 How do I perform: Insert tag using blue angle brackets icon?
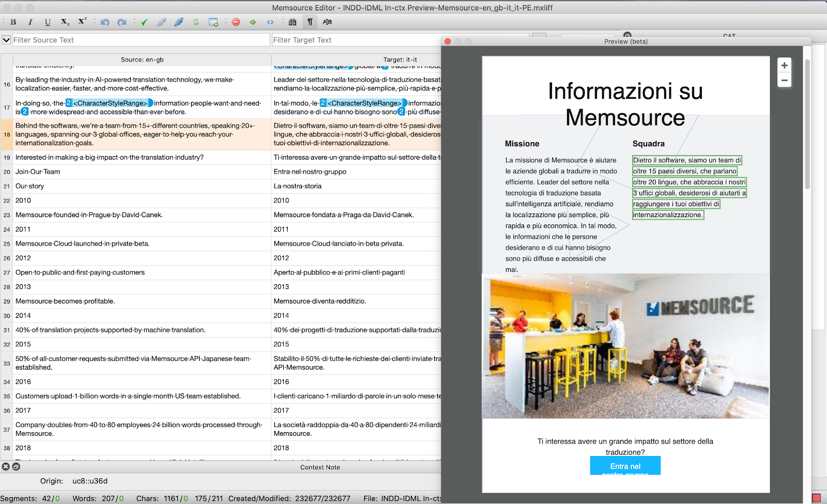click(x=270, y=22)
